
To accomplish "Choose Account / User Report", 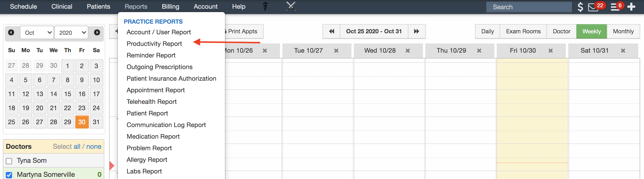I will pos(159,32).
